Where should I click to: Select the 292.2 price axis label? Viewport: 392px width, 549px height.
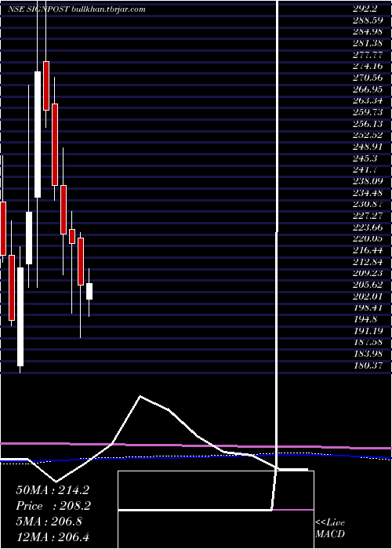point(365,9)
